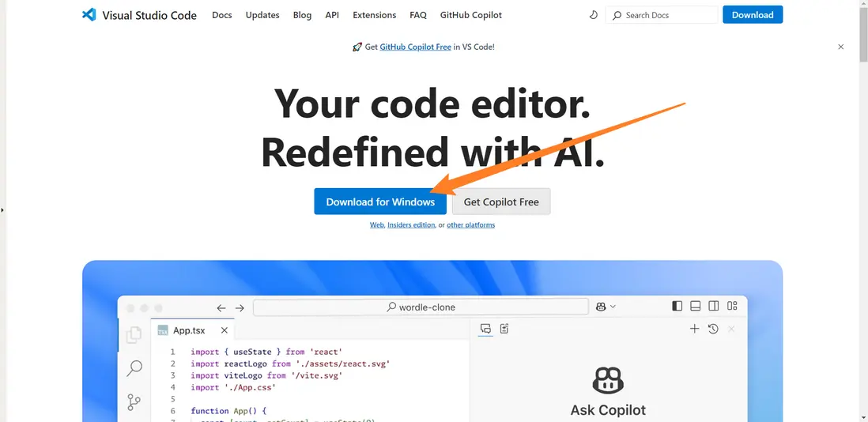
Task: Click the Visual Studio Code brand text
Action: 149,15
